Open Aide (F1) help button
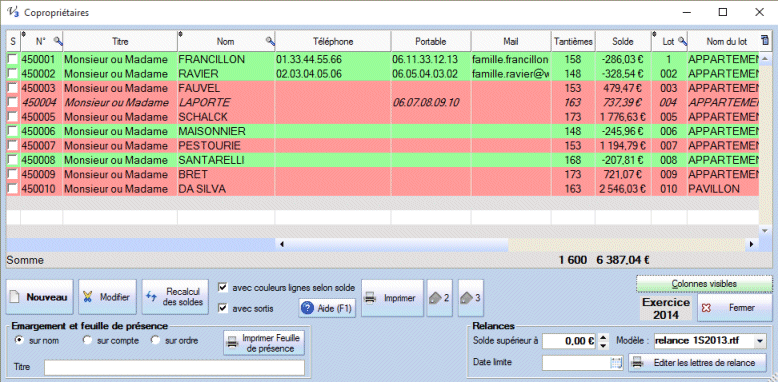This screenshot has width=778, height=382. click(x=327, y=308)
